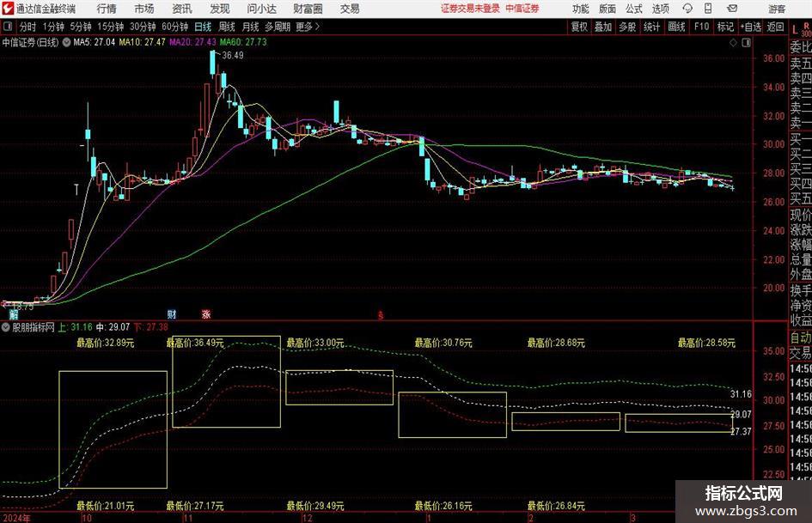Click the 叠加 overlay toolbar button
Viewport: 812px width, 523px height.
pos(603,27)
